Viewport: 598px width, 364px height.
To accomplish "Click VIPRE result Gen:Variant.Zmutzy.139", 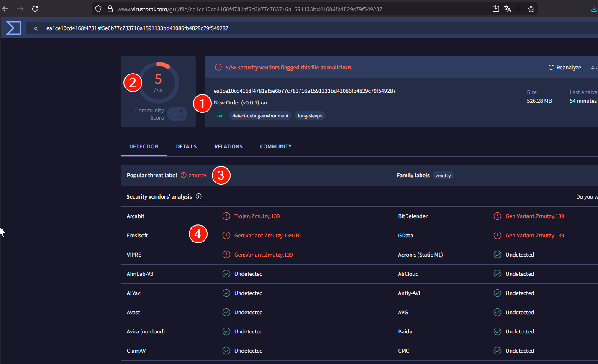I will (x=264, y=255).
